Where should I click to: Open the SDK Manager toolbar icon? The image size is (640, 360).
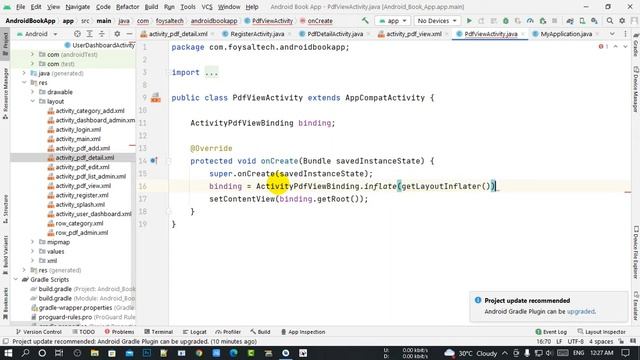pyautogui.click(x=594, y=20)
